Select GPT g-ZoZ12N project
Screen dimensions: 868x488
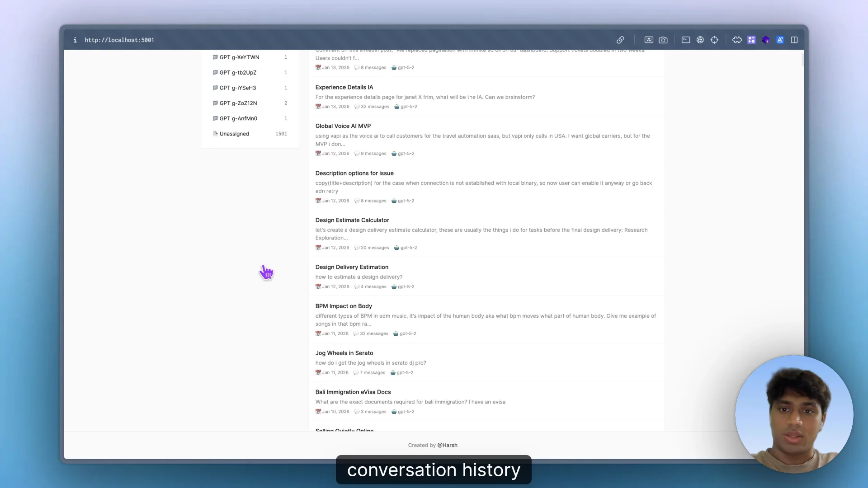[238, 103]
